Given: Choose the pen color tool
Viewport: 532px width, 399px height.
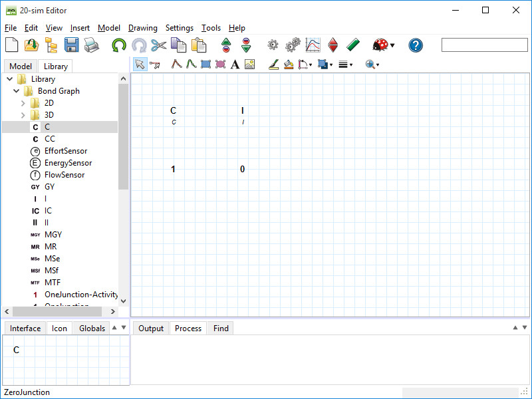Looking at the screenshot, I should point(273,64).
